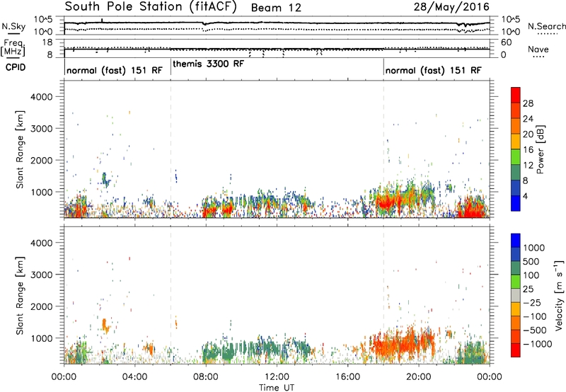
Task: Click the isolated echo patch near 02:20 in power panel
Action: click(105, 180)
